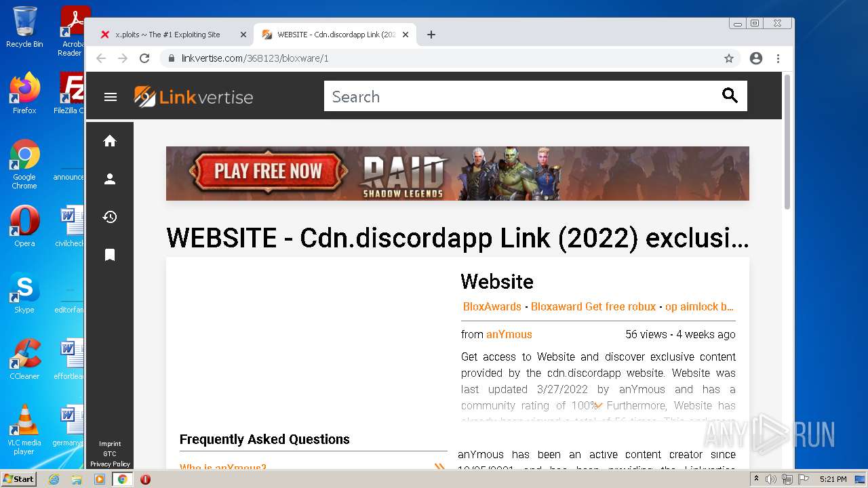Open the media player taskbar icon
868x488 pixels.
coord(100,479)
